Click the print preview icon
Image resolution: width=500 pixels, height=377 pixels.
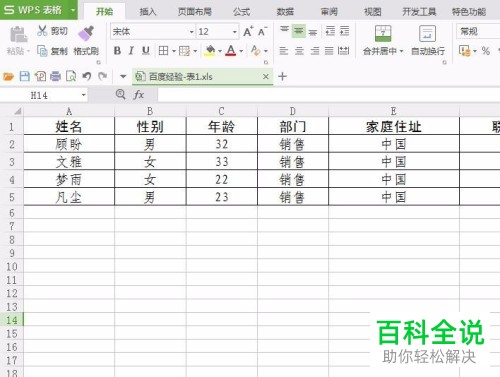tap(71, 77)
